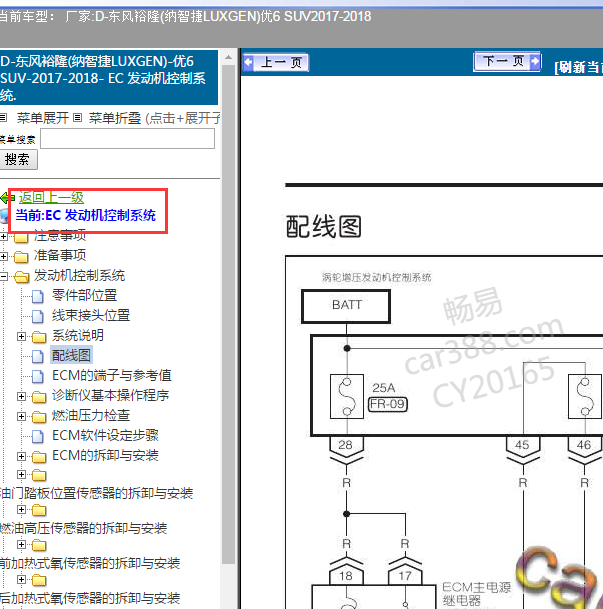Screen dimensions: 603x609
Task: Open 前加热式氧传感器的拆卸与安装 item
Action: 90,563
